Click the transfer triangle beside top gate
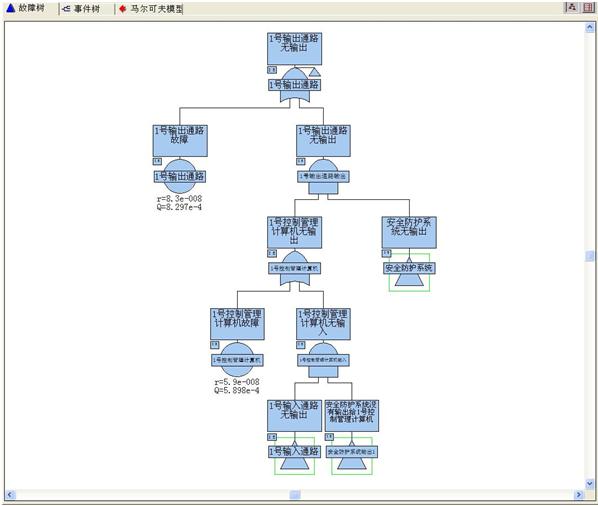This screenshot has width=598, height=506. pos(315,72)
